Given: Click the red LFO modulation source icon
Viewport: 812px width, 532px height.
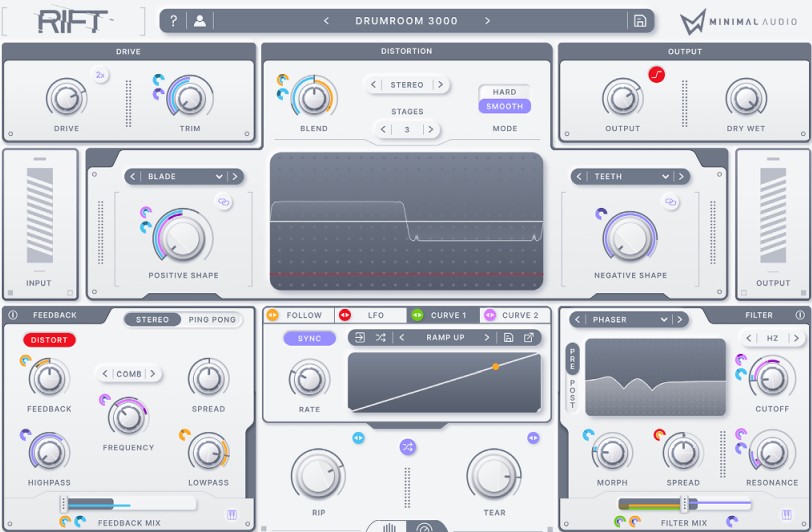Looking at the screenshot, I should pyautogui.click(x=344, y=315).
